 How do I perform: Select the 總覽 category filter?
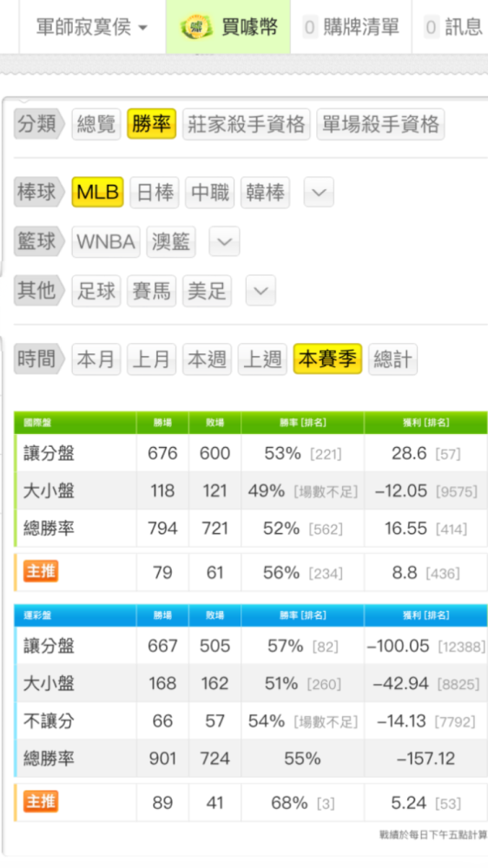coord(96,124)
